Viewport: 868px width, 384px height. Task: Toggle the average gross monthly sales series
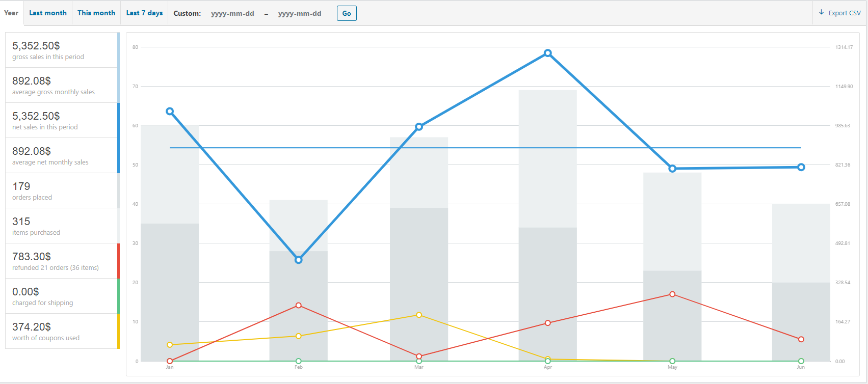[x=61, y=86]
